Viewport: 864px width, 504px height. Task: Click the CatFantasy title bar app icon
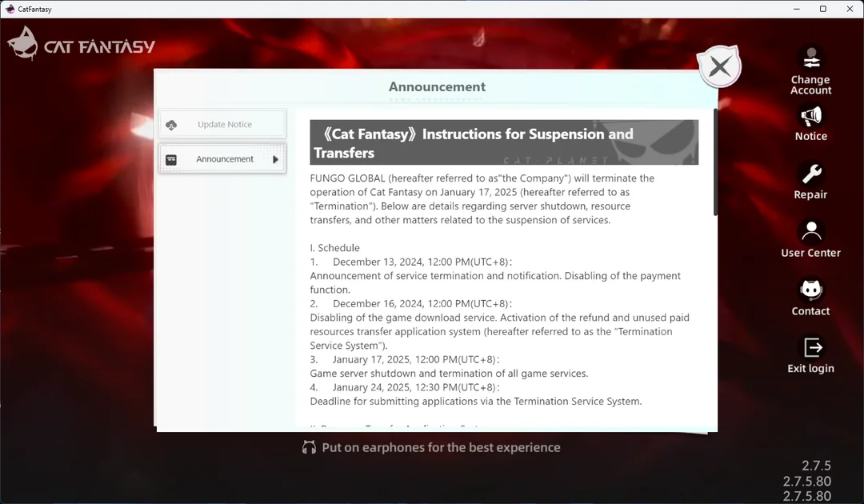pos(10,9)
